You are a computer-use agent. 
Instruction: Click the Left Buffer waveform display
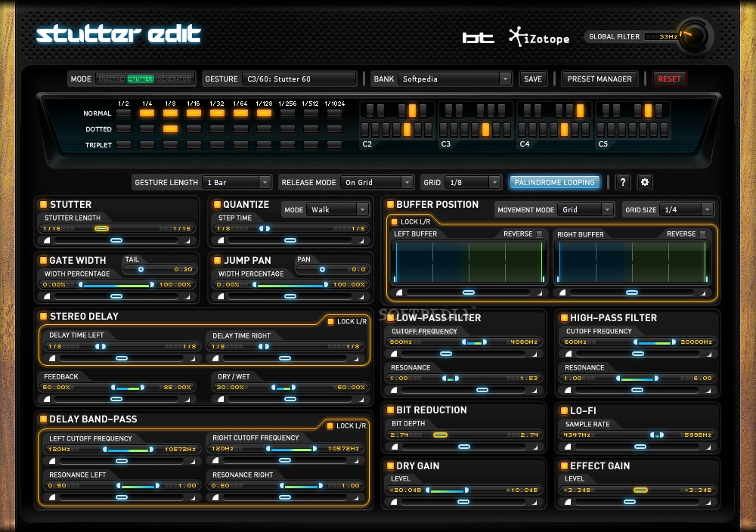(469, 261)
